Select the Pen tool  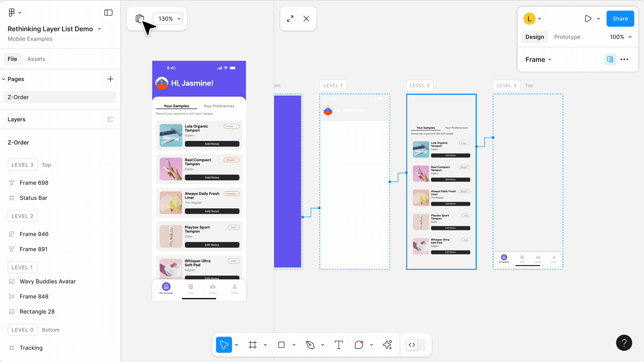tap(310, 345)
